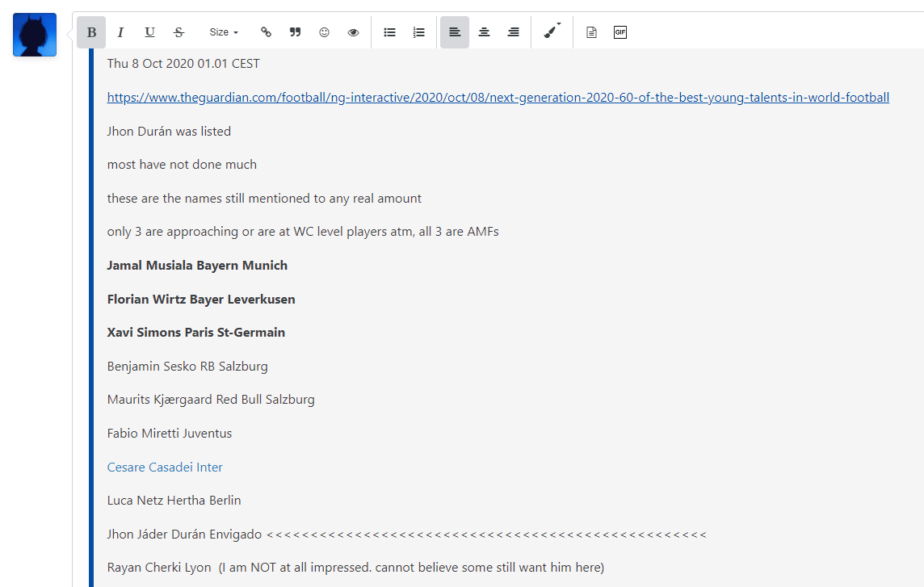The image size is (924, 587).
Task: Click the date line Thu 8 Oct 2020
Action: 183,64
